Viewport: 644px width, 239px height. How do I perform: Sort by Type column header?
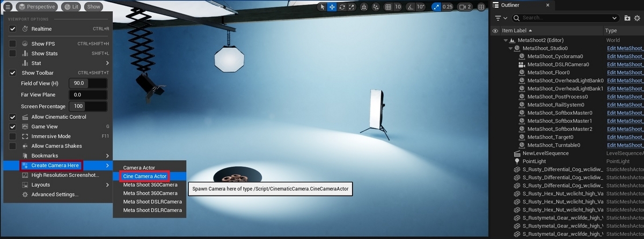623,31
